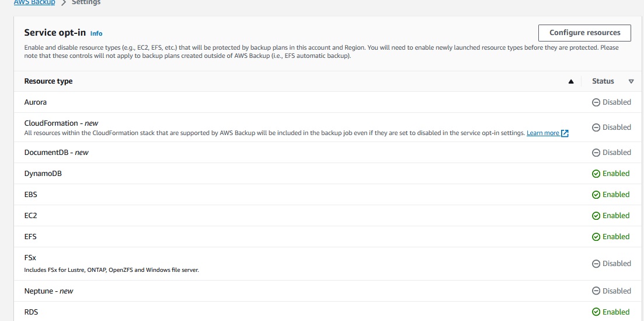Click the Enabled status text for EBS

[x=615, y=195]
